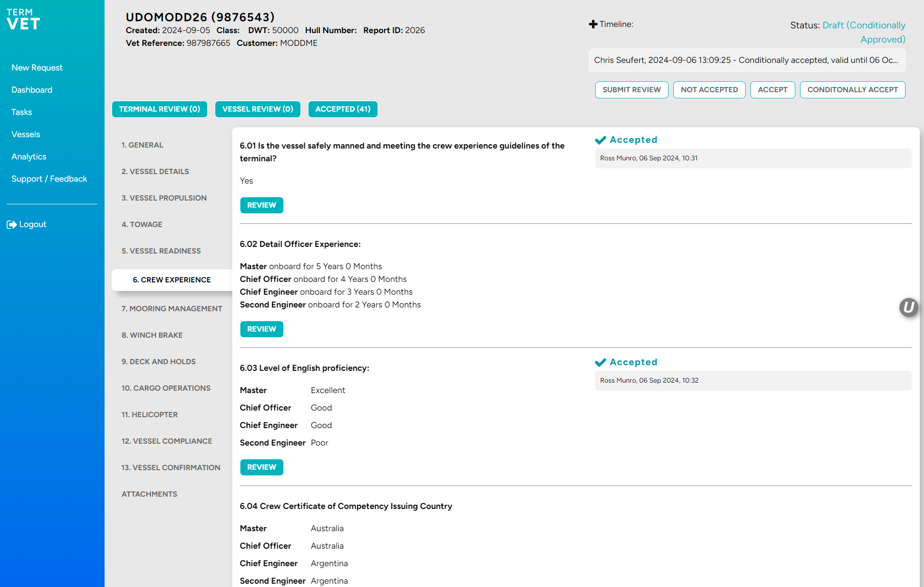This screenshot has height=587, width=924.
Task: Expand the Timeline plus icon
Action: click(593, 24)
